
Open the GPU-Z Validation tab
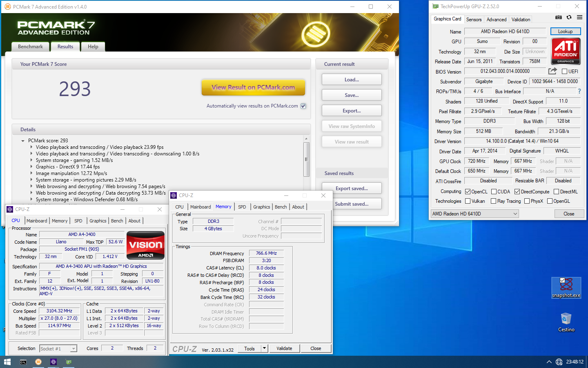tap(521, 20)
